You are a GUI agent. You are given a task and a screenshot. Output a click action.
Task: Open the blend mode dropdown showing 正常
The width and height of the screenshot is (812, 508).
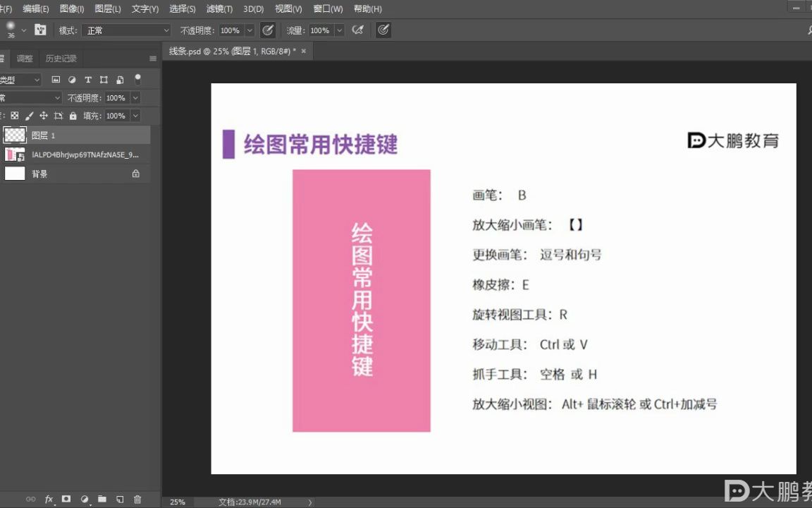[125, 30]
